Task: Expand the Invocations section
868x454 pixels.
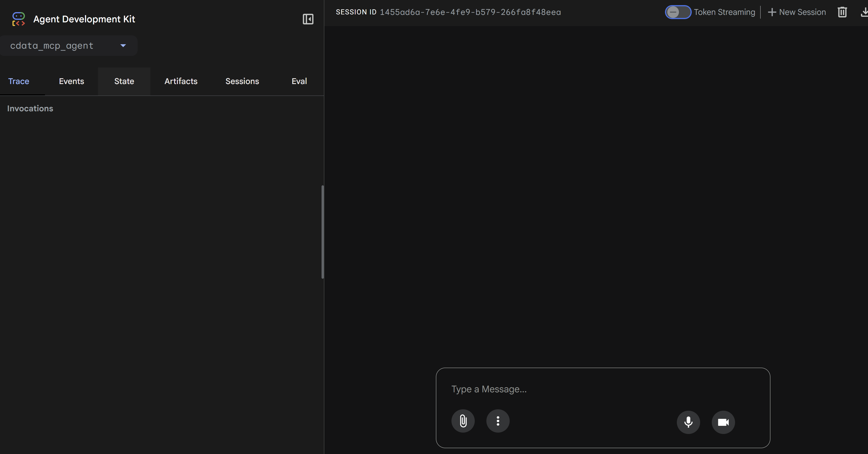Action: click(30, 108)
